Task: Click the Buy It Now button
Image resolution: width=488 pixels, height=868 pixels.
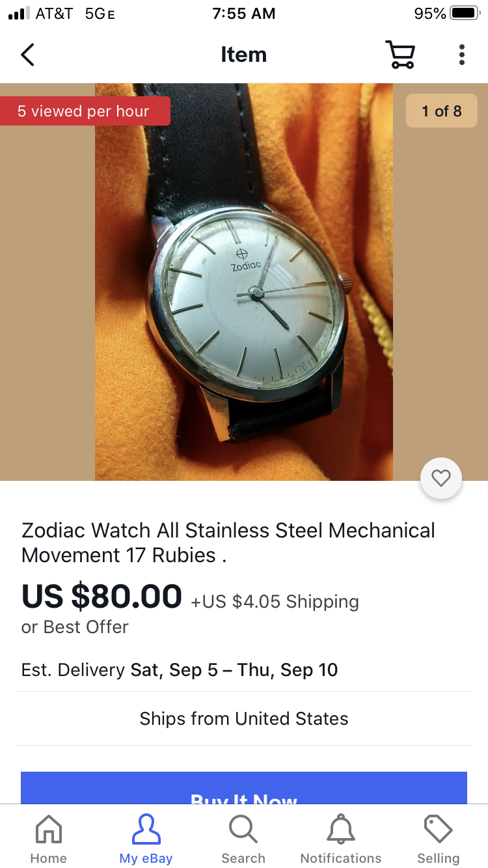Action: (244, 788)
